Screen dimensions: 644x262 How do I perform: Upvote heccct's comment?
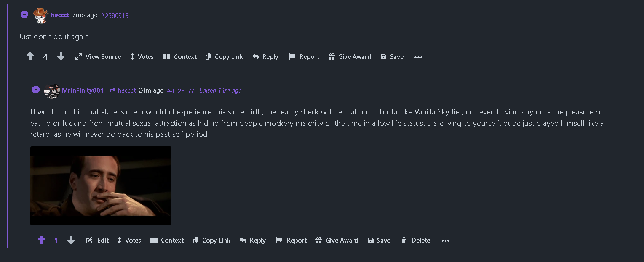click(30, 56)
